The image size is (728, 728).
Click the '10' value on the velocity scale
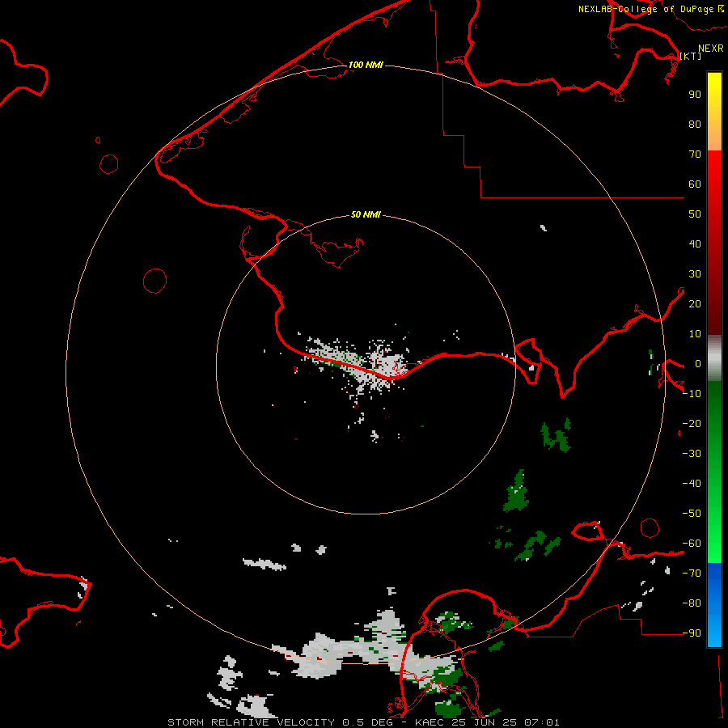(695, 334)
